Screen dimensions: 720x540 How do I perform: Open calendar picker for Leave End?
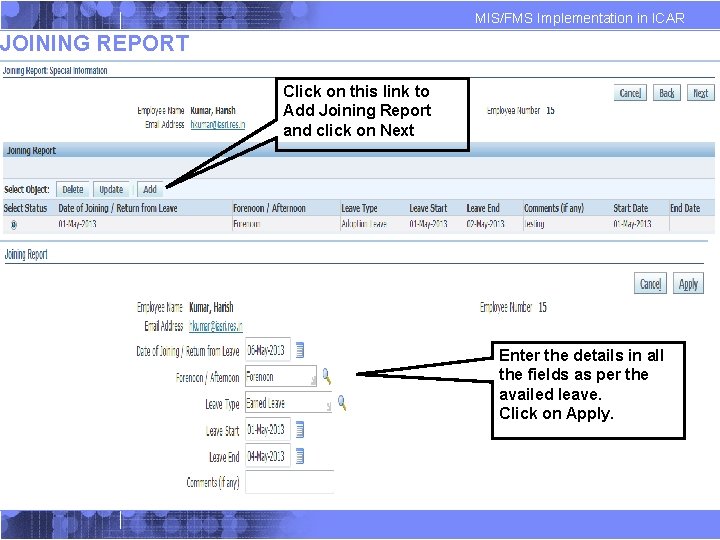300,456
